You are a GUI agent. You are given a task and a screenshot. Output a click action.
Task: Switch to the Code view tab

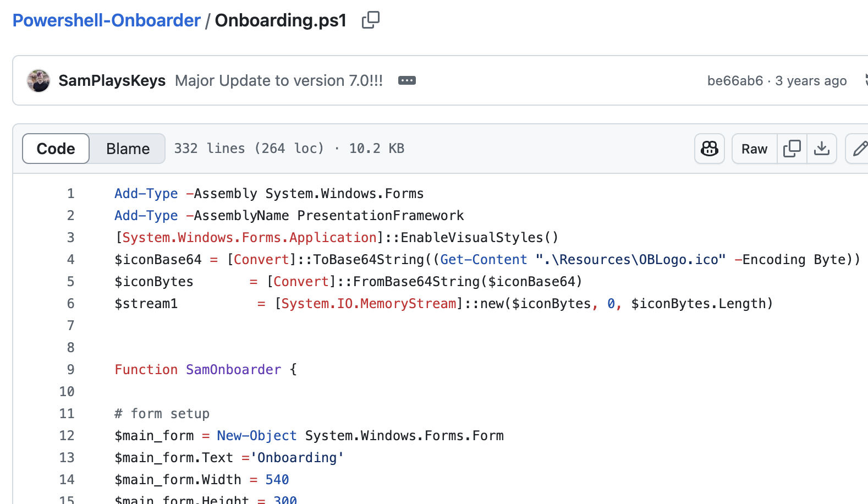tap(56, 149)
